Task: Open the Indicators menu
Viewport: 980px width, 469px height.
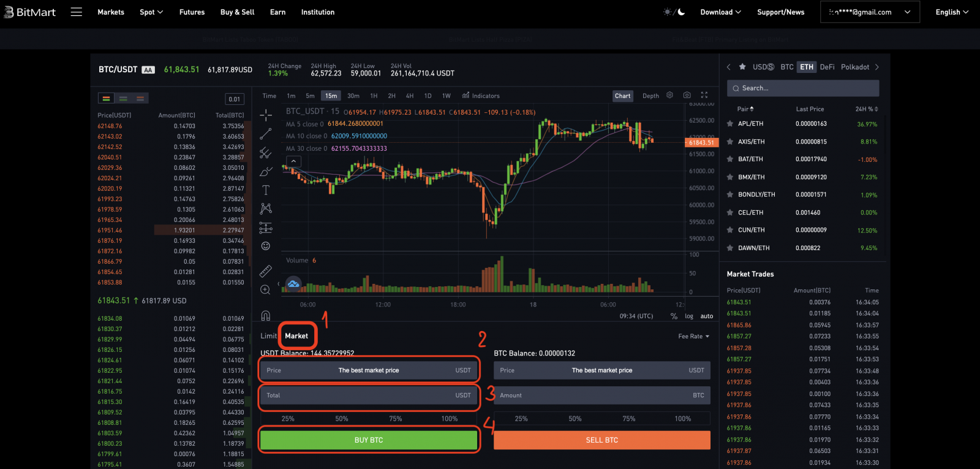Action: click(x=481, y=96)
